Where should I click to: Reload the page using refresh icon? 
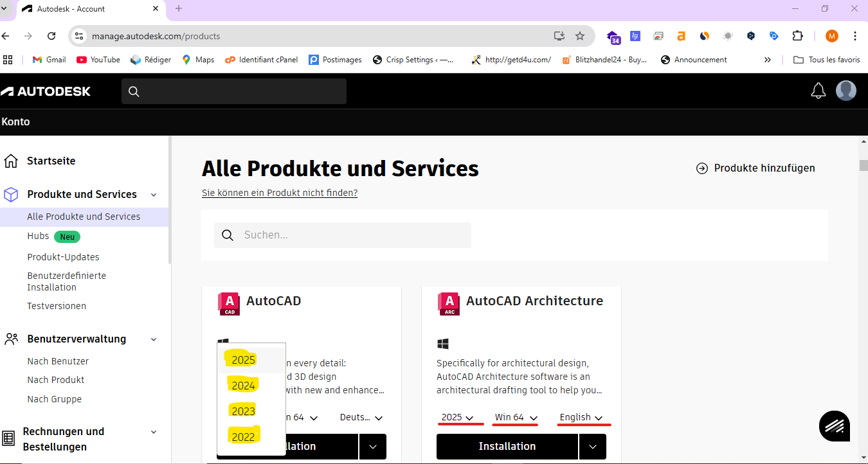coord(51,36)
